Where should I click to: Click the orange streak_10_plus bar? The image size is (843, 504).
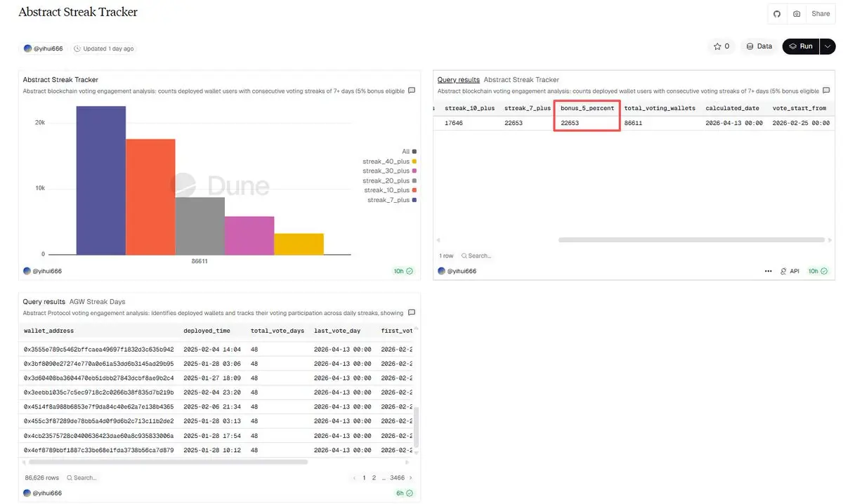pos(150,197)
